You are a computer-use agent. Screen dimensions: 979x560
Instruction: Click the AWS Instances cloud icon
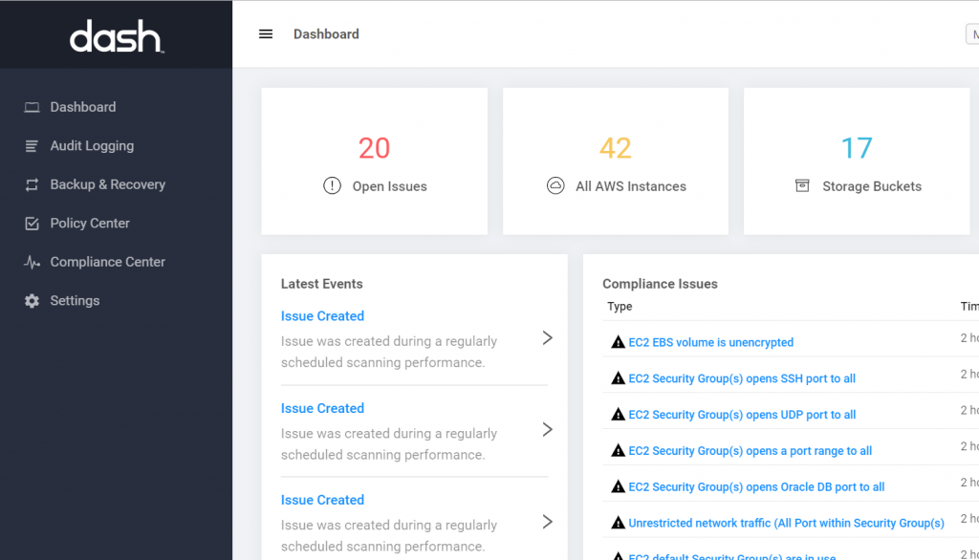pos(555,186)
